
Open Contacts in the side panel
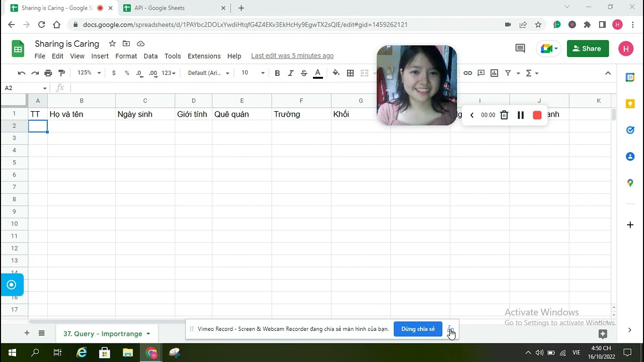point(630,157)
